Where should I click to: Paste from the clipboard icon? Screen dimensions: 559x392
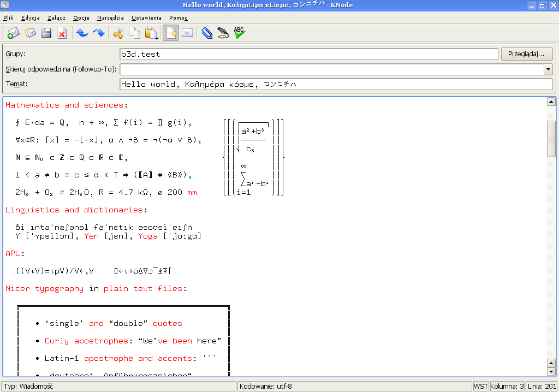point(152,33)
